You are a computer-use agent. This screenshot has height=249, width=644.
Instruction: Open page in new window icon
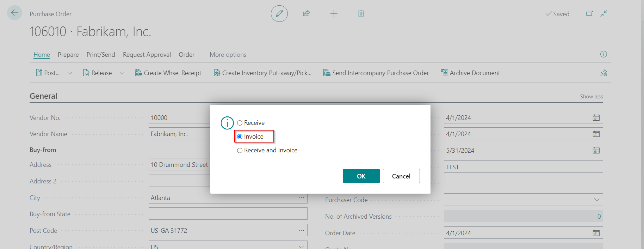coord(589,13)
